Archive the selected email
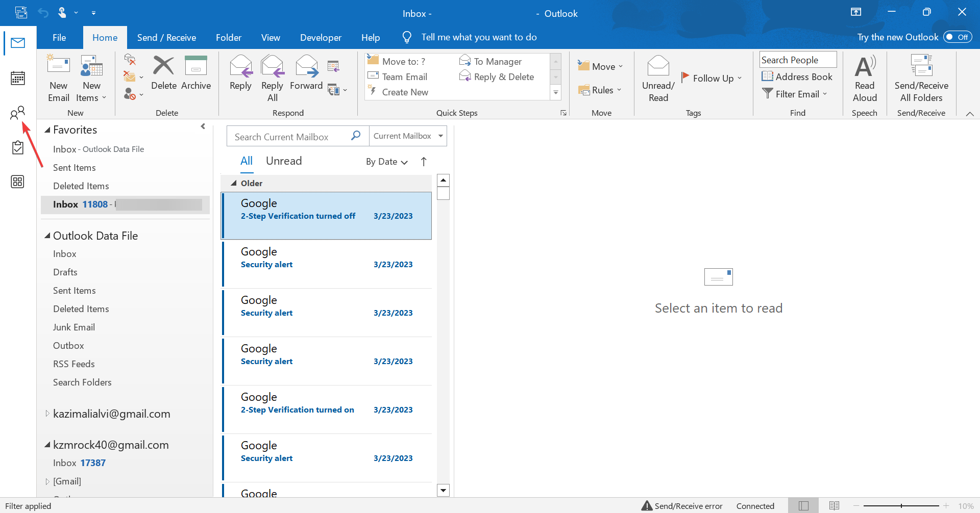980x513 pixels. click(x=196, y=76)
